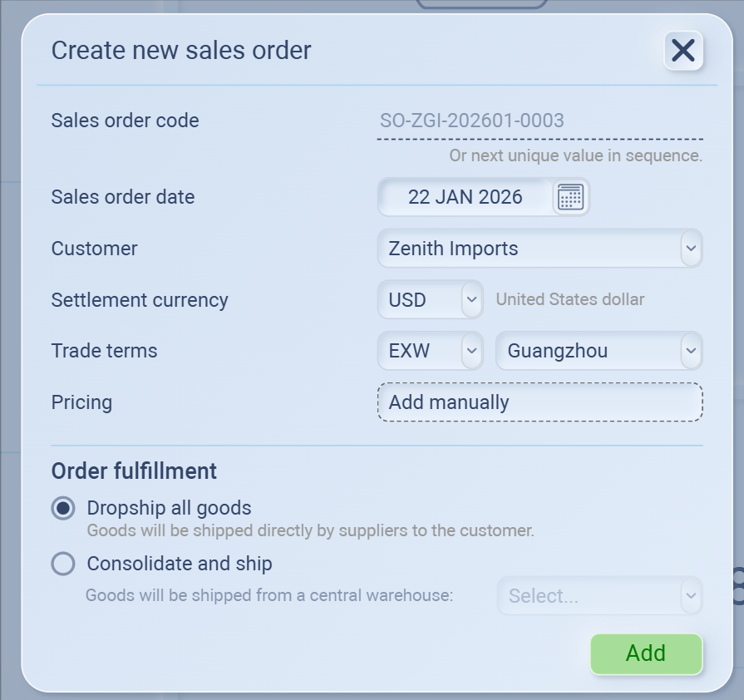Screen dimensions: 744x700
Task: Click the Add manually pricing field
Action: [540, 402]
